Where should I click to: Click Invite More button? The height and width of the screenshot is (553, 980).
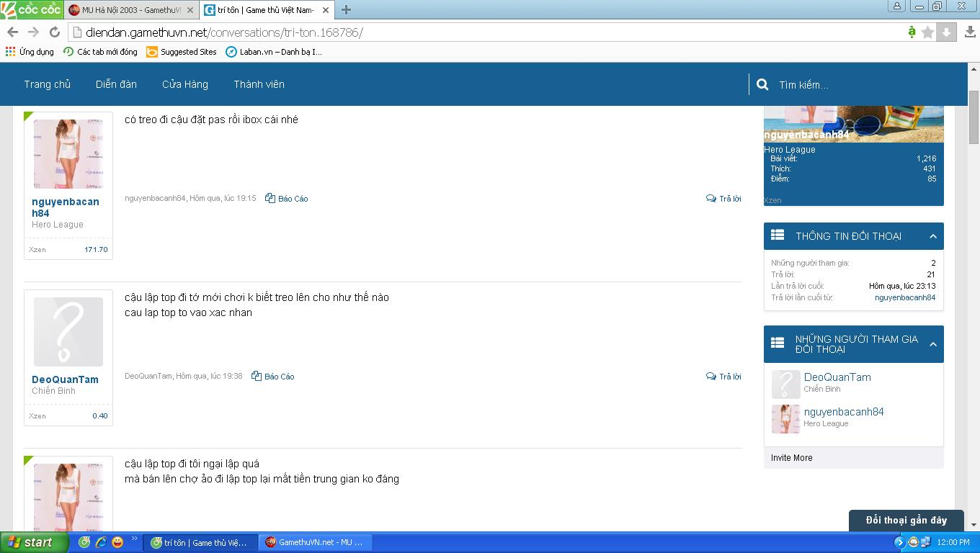pyautogui.click(x=791, y=458)
